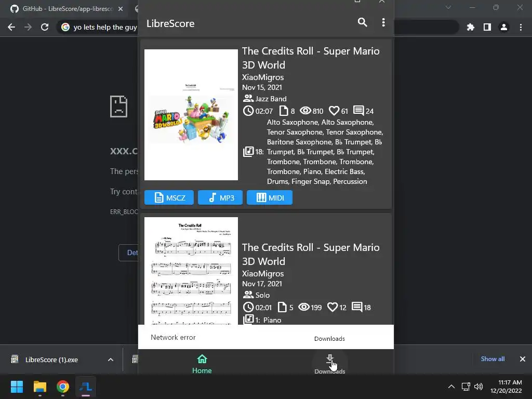Open the first score title Jazz Band version
This screenshot has width=532, height=399.
click(x=311, y=58)
